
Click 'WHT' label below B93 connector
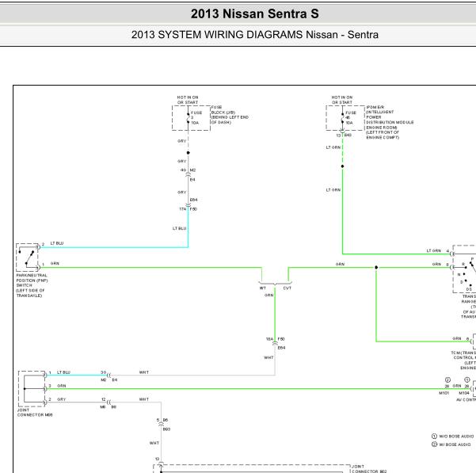click(x=154, y=443)
